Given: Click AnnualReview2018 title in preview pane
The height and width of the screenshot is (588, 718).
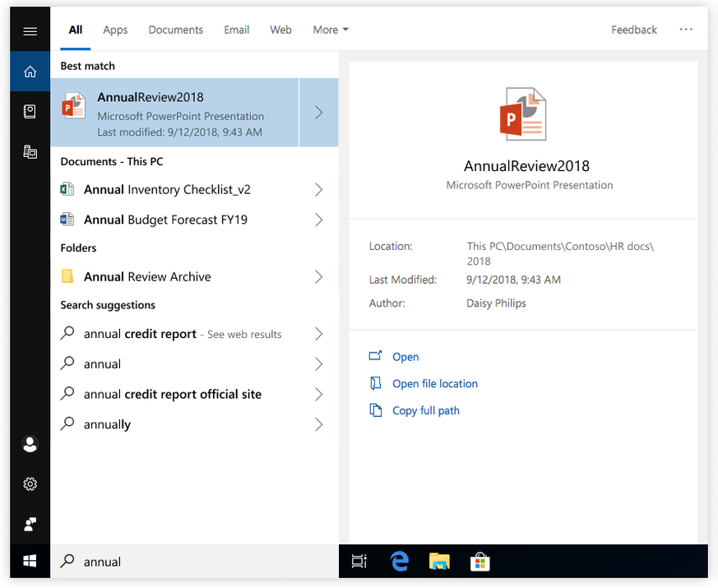Looking at the screenshot, I should (526, 166).
